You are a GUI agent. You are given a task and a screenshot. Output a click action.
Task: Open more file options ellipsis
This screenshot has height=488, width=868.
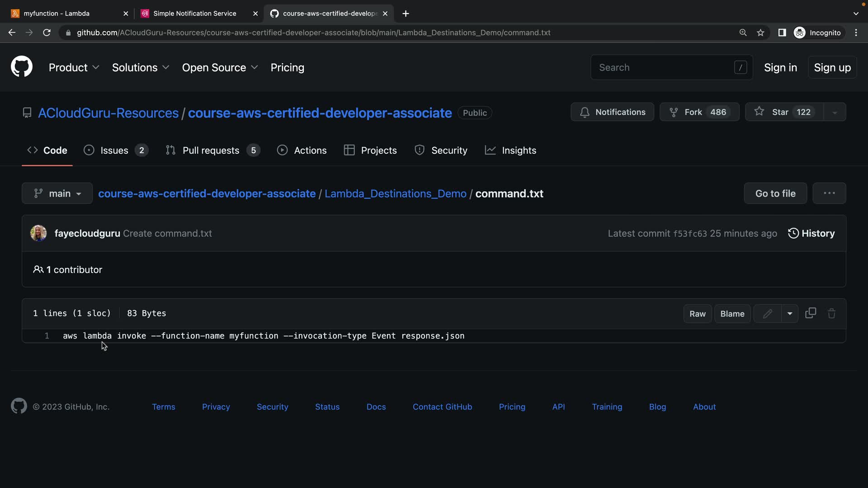click(829, 193)
